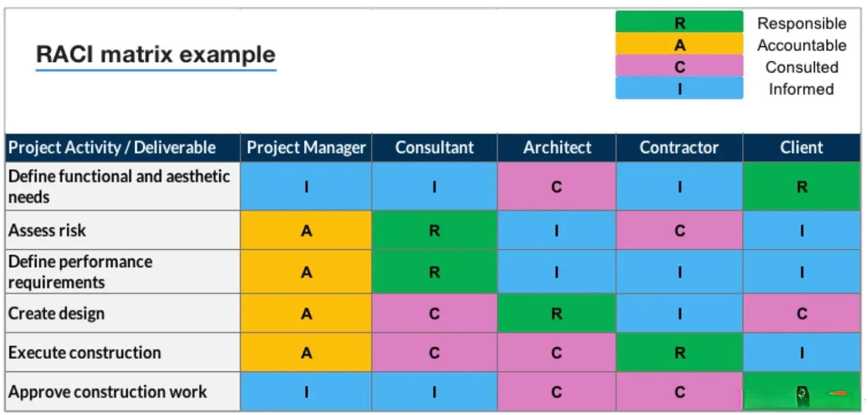Click the RACI matrix example title
The width and height of the screenshot is (868, 415).
click(x=155, y=54)
